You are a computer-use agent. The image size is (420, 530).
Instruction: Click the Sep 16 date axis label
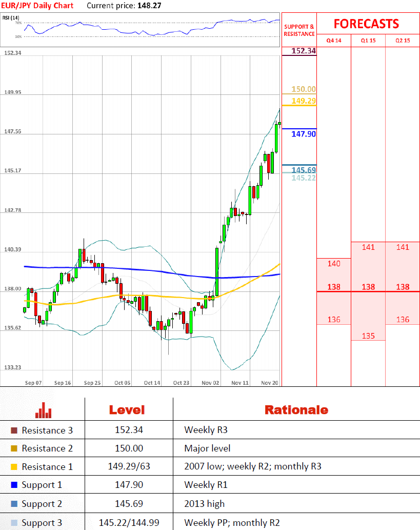[63, 383]
